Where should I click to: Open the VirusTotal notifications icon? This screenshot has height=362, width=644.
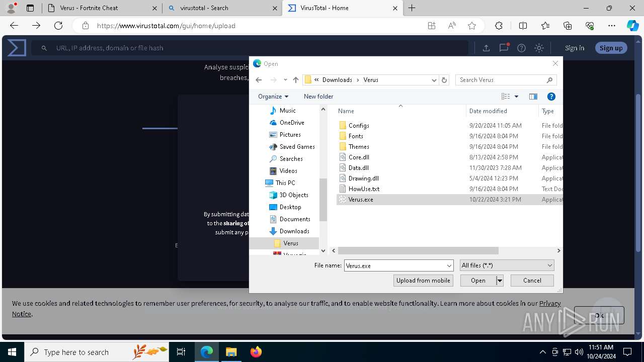tap(504, 48)
